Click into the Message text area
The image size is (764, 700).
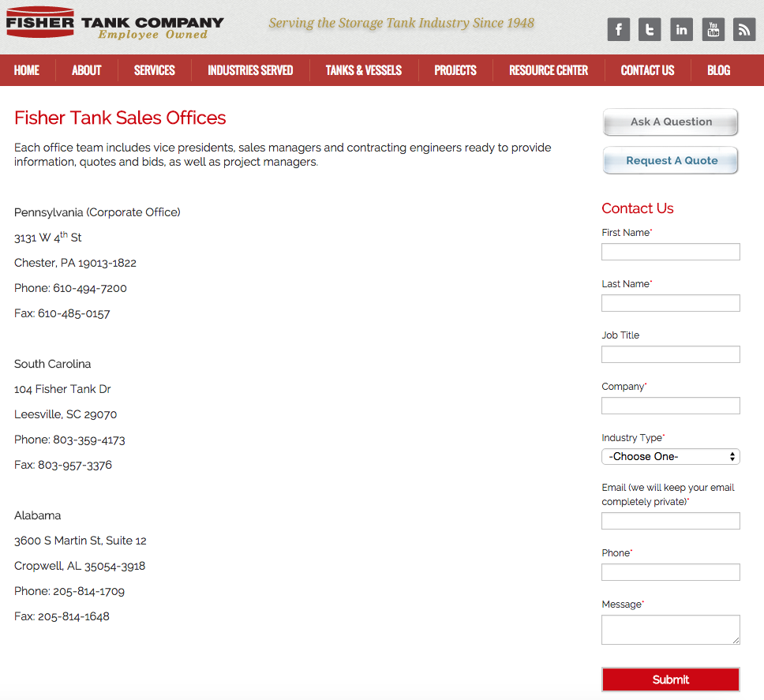[670, 629]
